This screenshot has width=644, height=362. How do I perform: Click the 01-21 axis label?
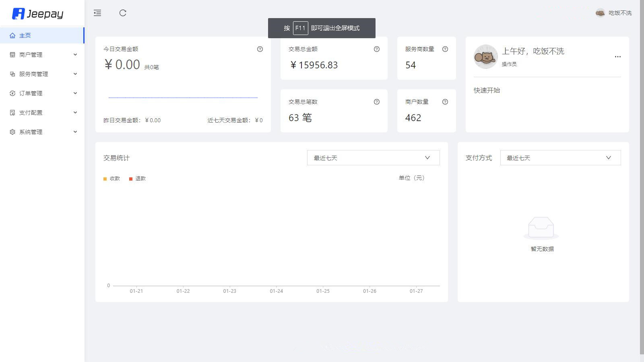136,291
